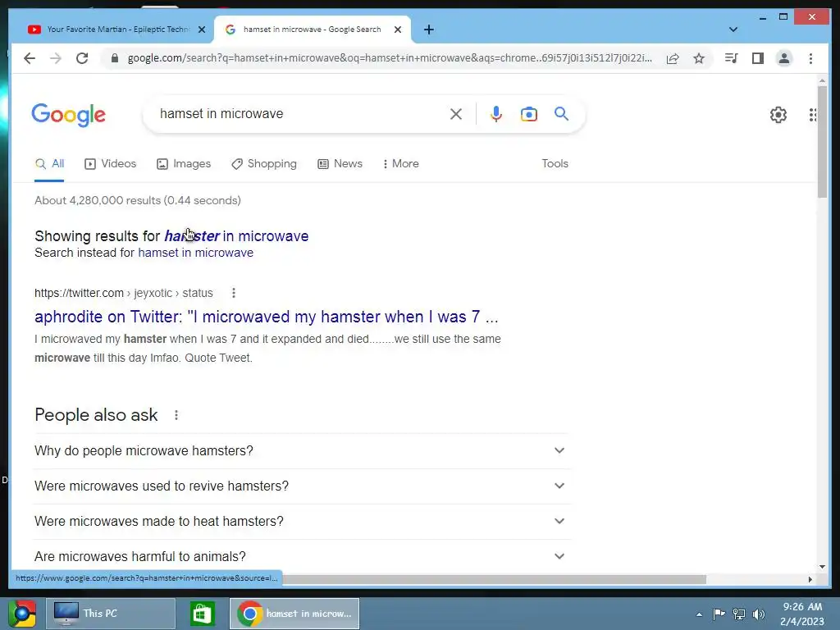
Task: View site information via the lock icon
Action: pos(114,58)
